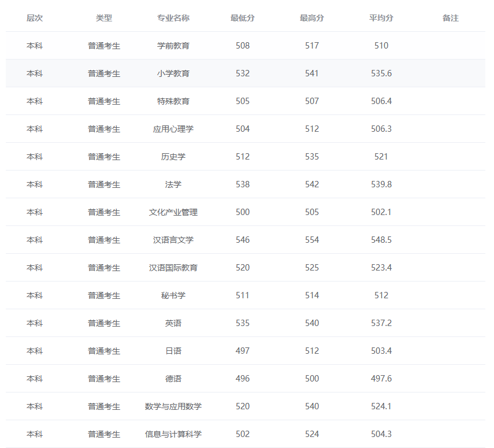Select the 学前教育 major cell
The height and width of the screenshot is (448, 494).
[x=173, y=46]
